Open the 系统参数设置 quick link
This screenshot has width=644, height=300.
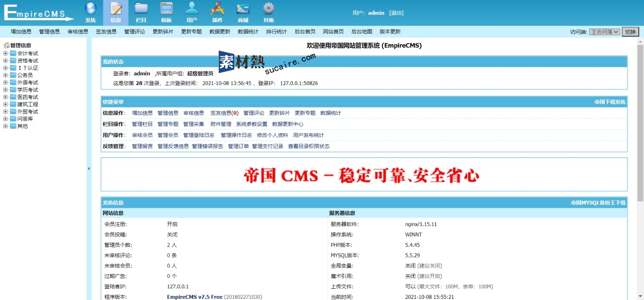coord(252,124)
